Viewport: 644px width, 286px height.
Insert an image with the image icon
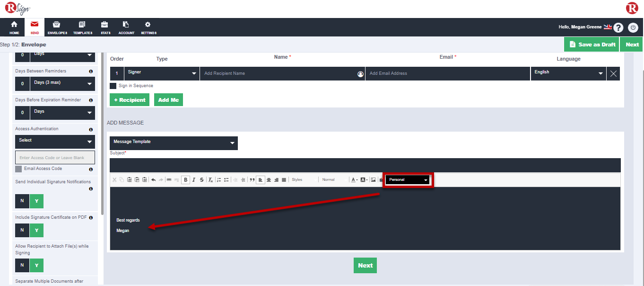point(373,179)
